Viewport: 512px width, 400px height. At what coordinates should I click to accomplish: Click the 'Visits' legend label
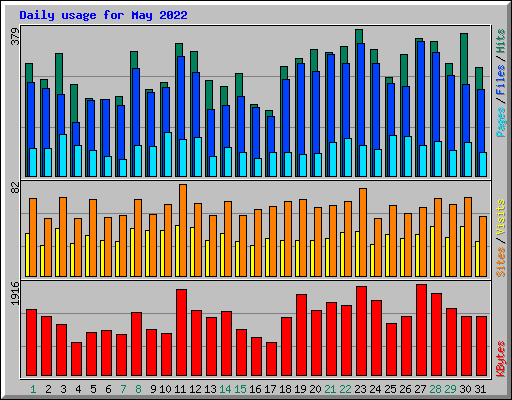coord(500,218)
